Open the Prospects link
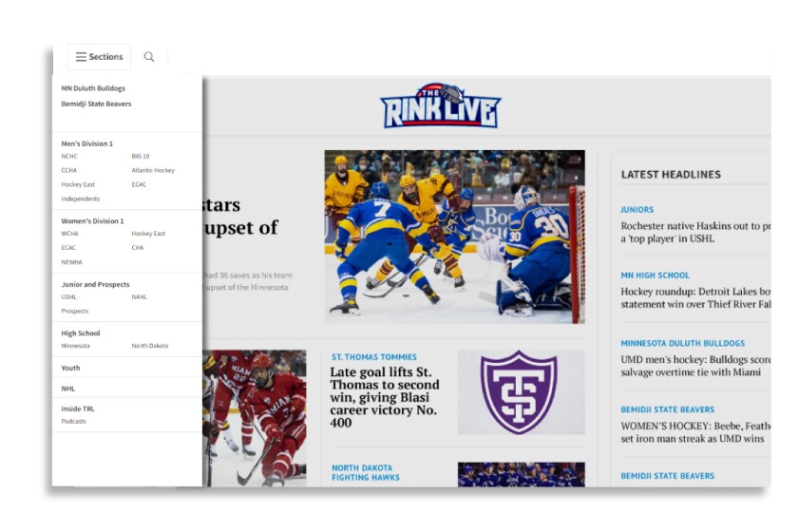This screenshot has width=798, height=532. click(75, 311)
